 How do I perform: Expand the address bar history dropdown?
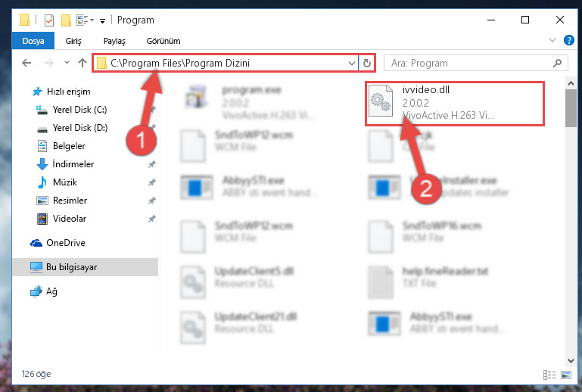pyautogui.click(x=351, y=63)
